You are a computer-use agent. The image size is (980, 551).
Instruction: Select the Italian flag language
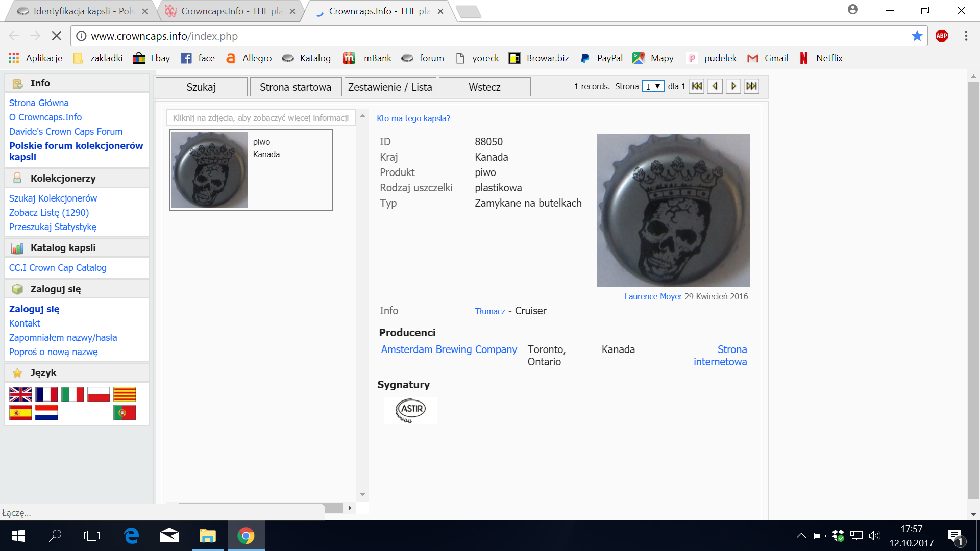pyautogui.click(x=72, y=394)
